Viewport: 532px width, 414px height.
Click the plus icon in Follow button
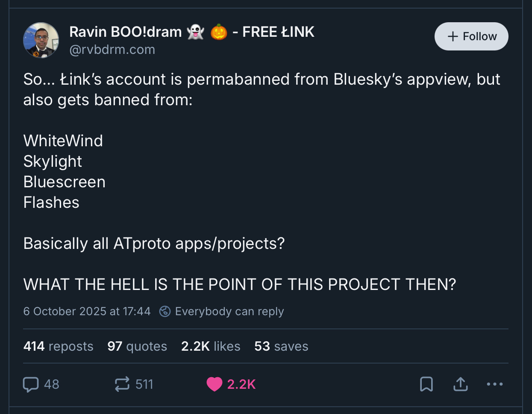point(453,36)
